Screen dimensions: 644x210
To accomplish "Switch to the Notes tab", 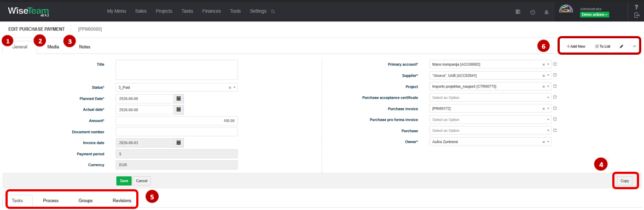I will pyautogui.click(x=85, y=47).
